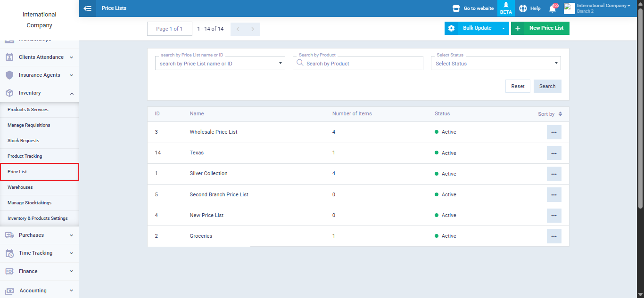
Task: Open the three-dot menu for Groceries row
Action: (554, 236)
